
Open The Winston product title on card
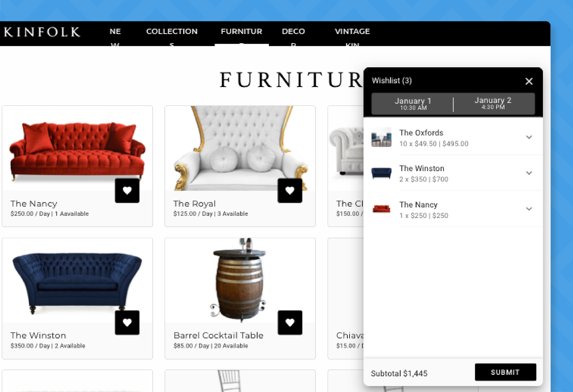point(38,335)
